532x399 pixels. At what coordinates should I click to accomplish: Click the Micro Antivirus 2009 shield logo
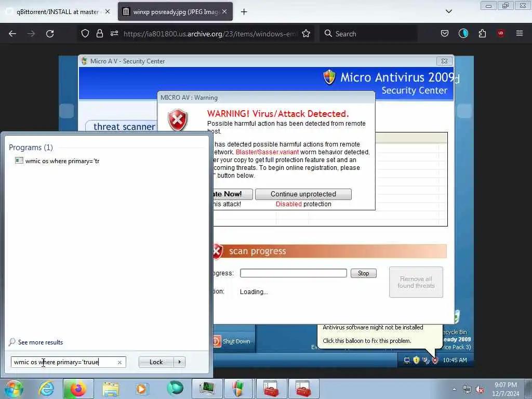[x=329, y=77]
